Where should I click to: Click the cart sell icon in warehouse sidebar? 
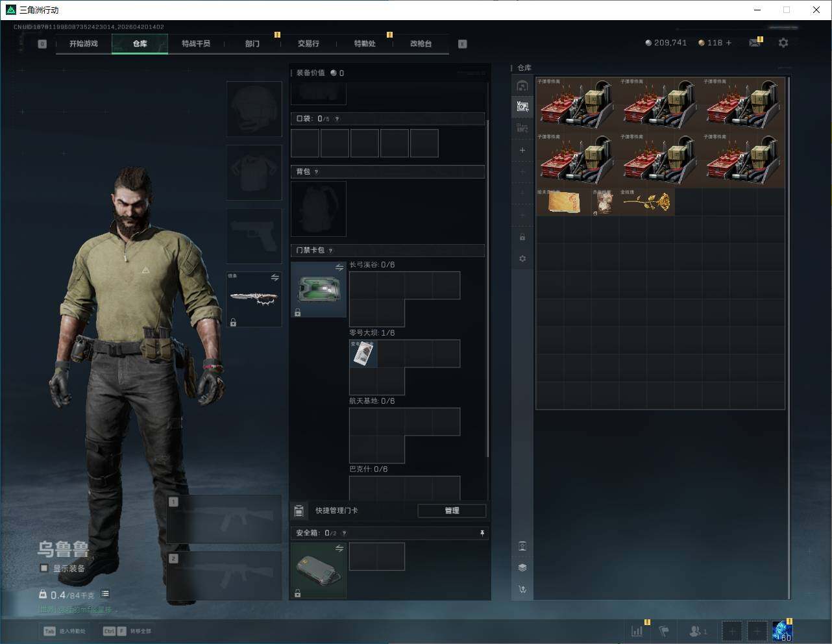tap(522, 589)
